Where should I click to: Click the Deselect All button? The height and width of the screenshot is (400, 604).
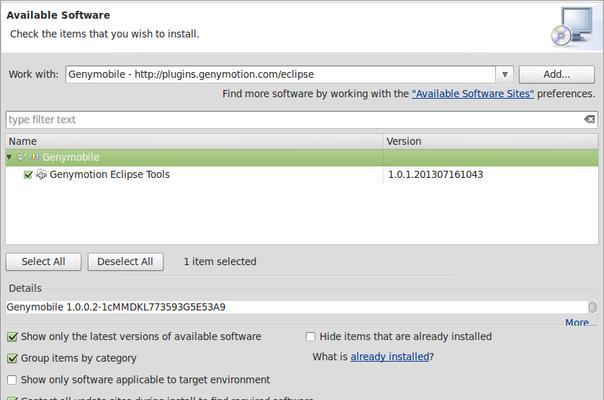125,262
